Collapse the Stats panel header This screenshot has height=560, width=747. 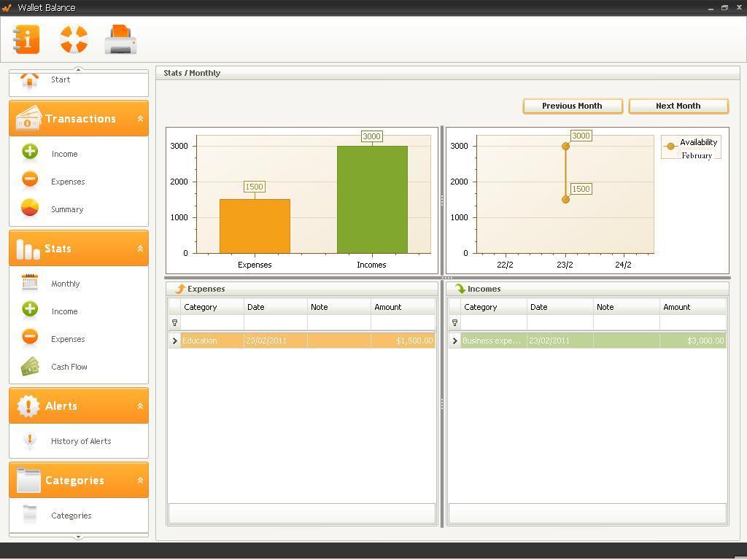pyautogui.click(x=140, y=249)
